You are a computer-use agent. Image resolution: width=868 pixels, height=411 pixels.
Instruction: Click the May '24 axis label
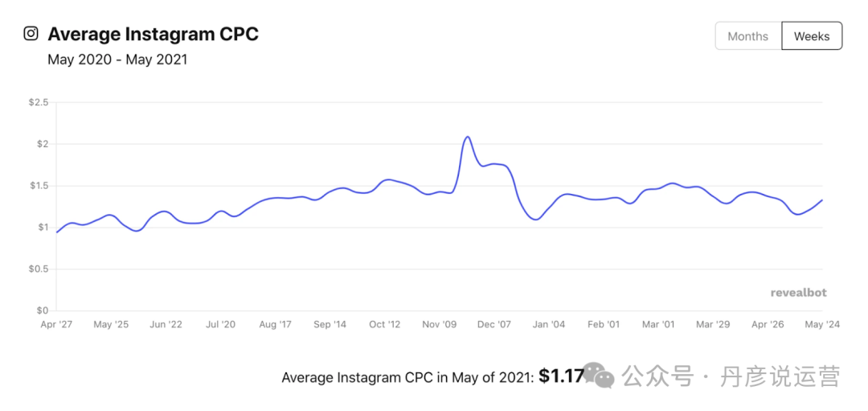point(823,325)
